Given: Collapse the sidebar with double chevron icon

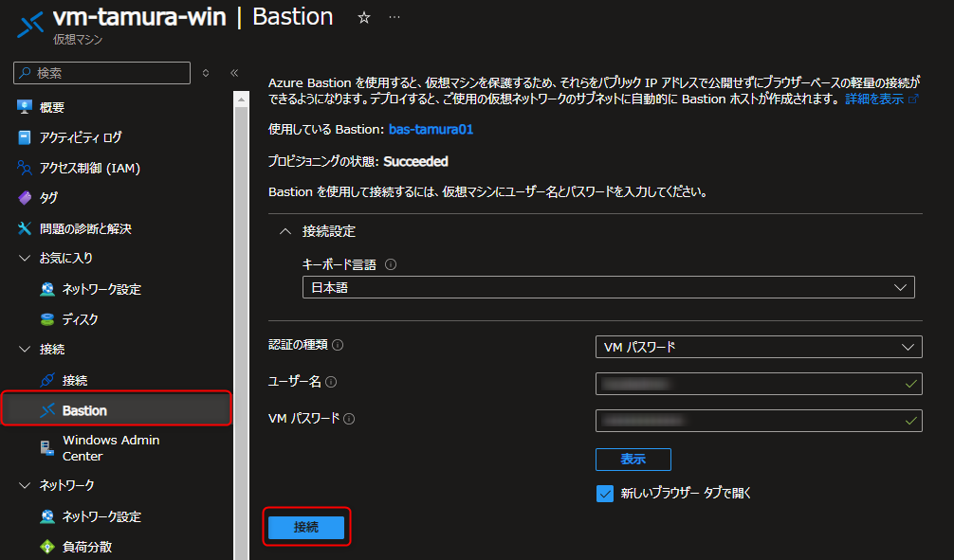Looking at the screenshot, I should (x=234, y=73).
